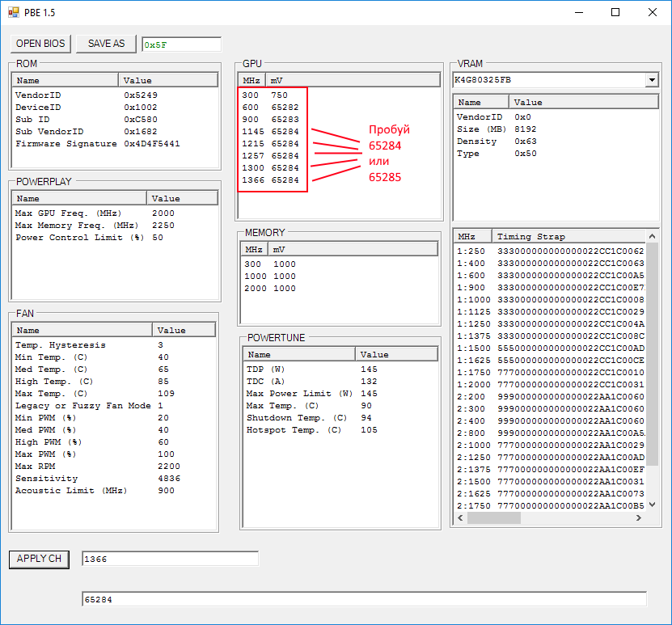Click the FAN Value column header
The width and height of the screenshot is (672, 625).
point(184,330)
